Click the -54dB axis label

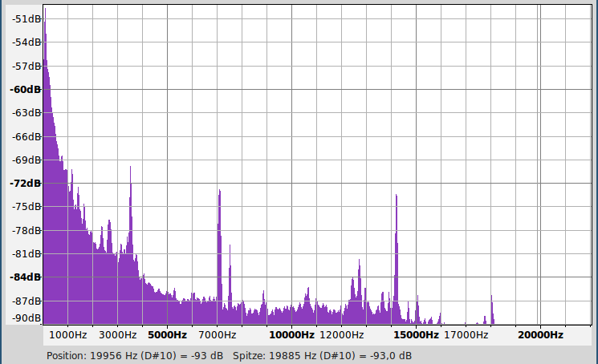(x=26, y=42)
